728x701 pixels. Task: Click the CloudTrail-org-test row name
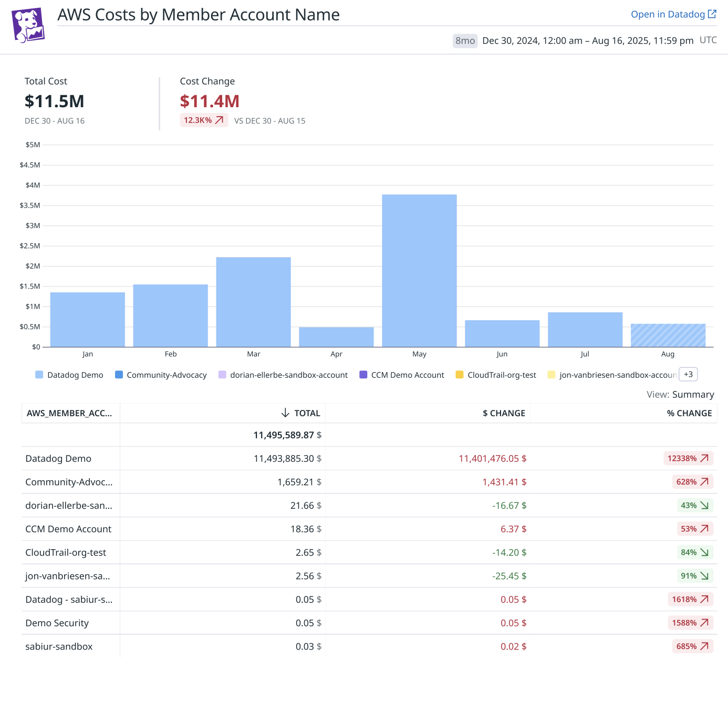click(66, 552)
